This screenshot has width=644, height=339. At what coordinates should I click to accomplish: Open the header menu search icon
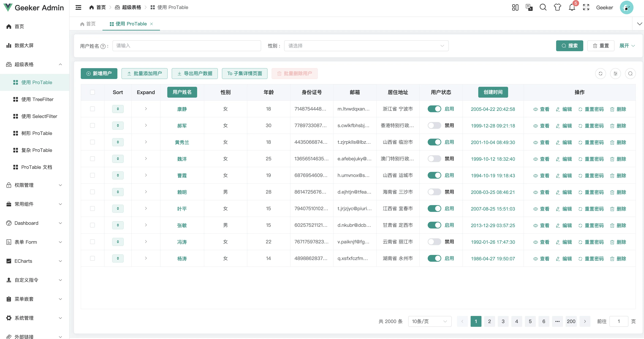[543, 7]
